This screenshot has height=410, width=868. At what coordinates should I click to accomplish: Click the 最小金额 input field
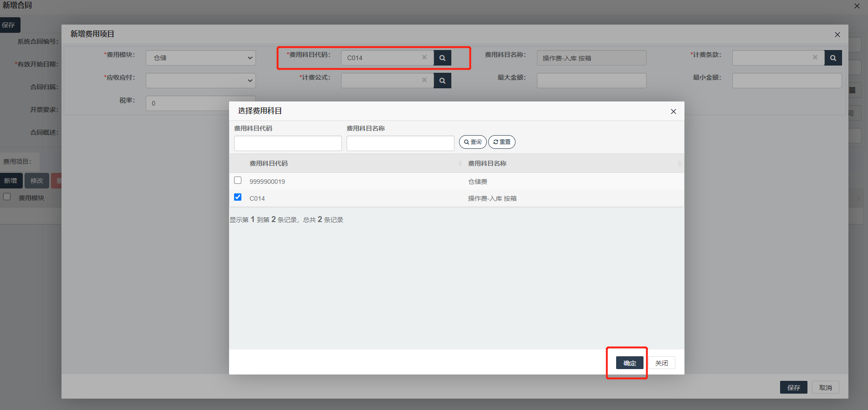click(x=787, y=81)
